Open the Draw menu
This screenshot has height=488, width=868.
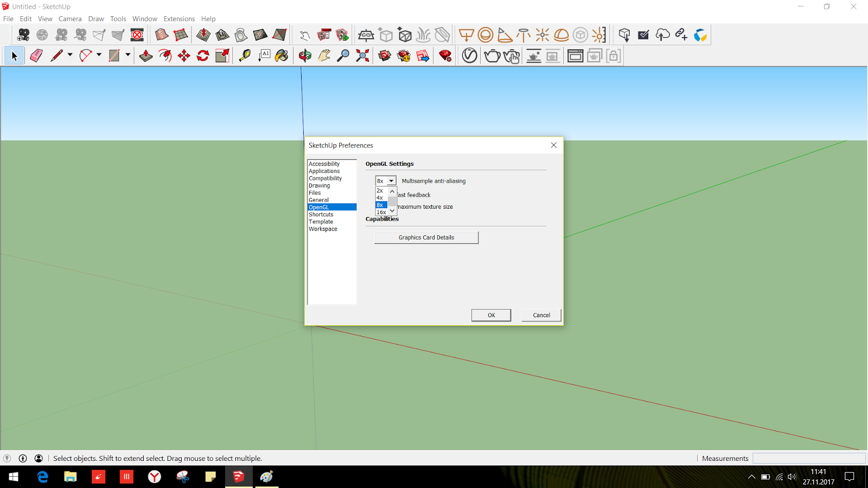click(96, 18)
